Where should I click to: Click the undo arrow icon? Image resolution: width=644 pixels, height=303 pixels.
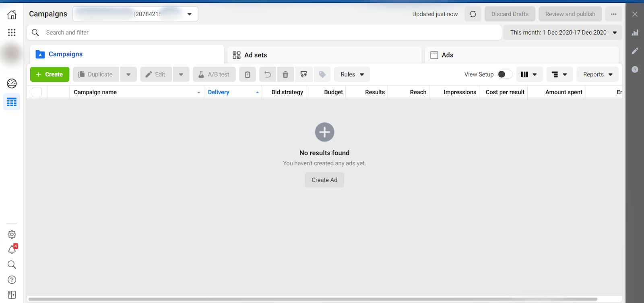[268, 74]
